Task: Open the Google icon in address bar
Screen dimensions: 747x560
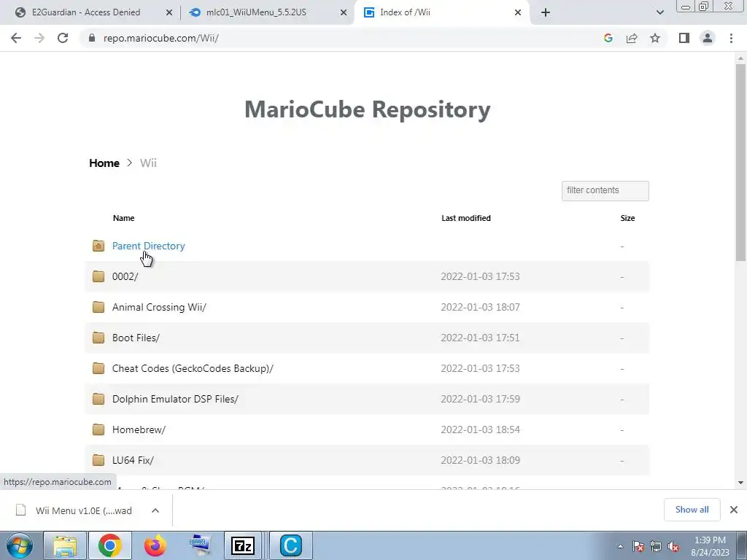Action: (x=608, y=38)
